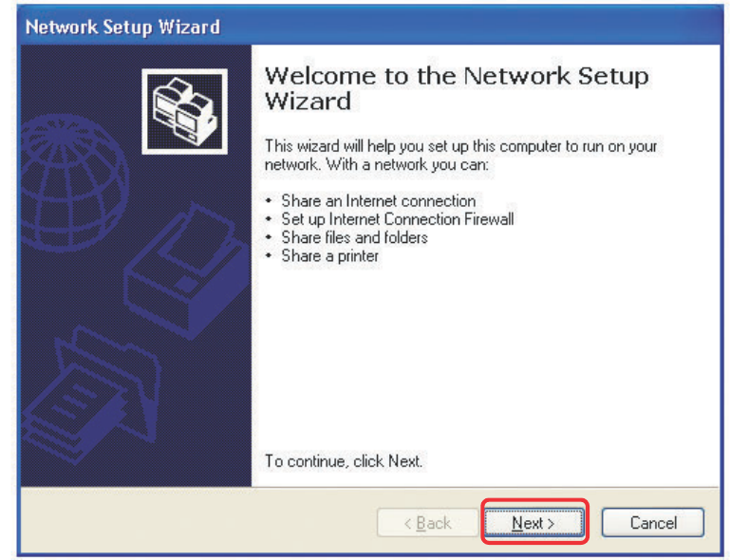Click the grayed-out Back button
This screenshot has height=560, width=730.
coord(427,523)
